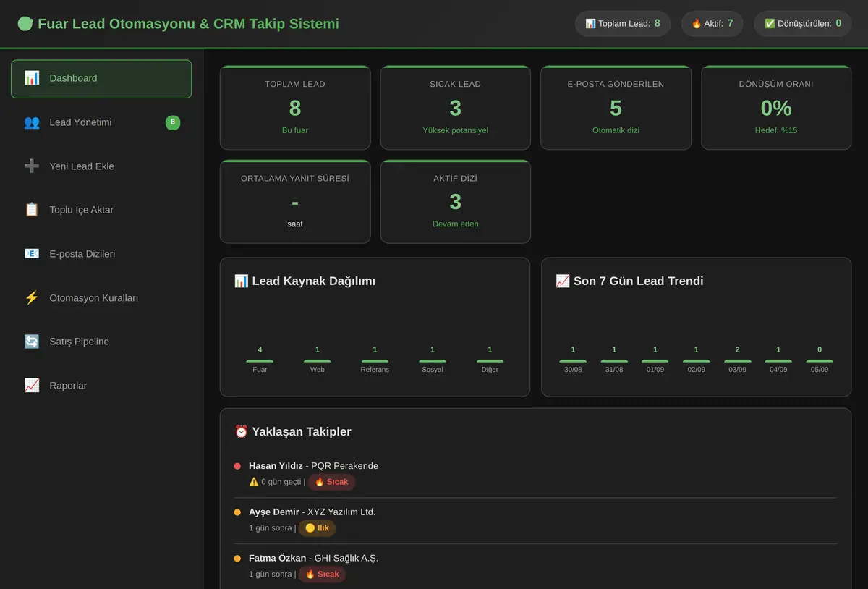The width and height of the screenshot is (868, 589).
Task: Click the Aktif counter pill in header
Action: [712, 24]
